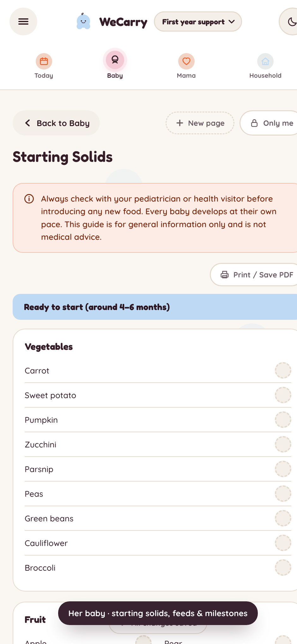Screen dimensions: 297x644
Task: Mark Sweet potato as tried
Action: pyautogui.click(x=283, y=395)
